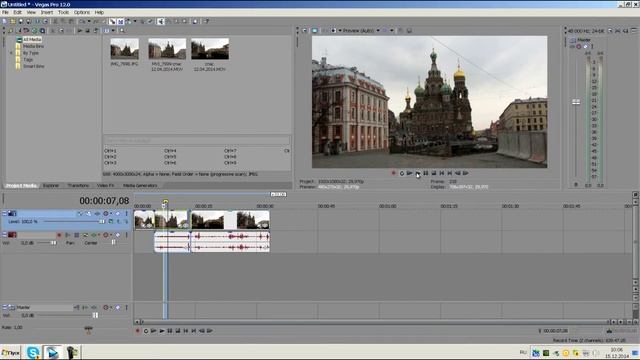The image size is (640, 360).
Task: Switch to the Transitions tab
Action: (x=78, y=185)
